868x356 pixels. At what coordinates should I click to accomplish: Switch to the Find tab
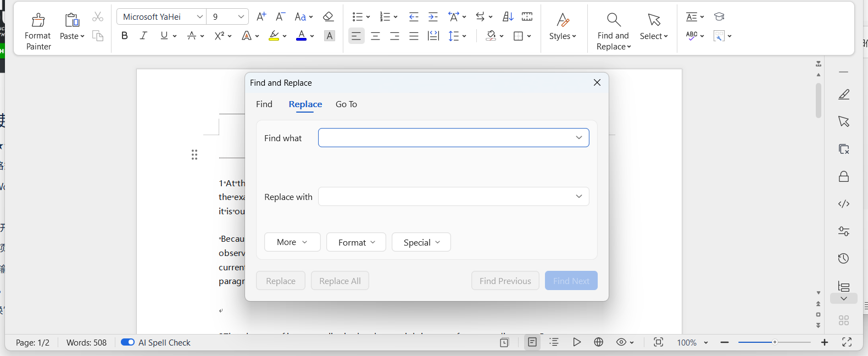tap(264, 104)
